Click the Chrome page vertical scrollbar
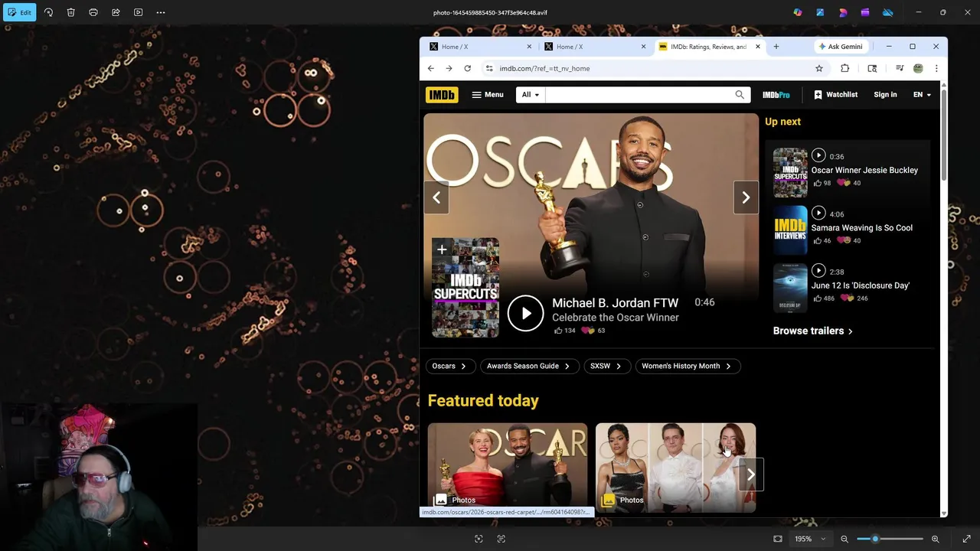 943,135
